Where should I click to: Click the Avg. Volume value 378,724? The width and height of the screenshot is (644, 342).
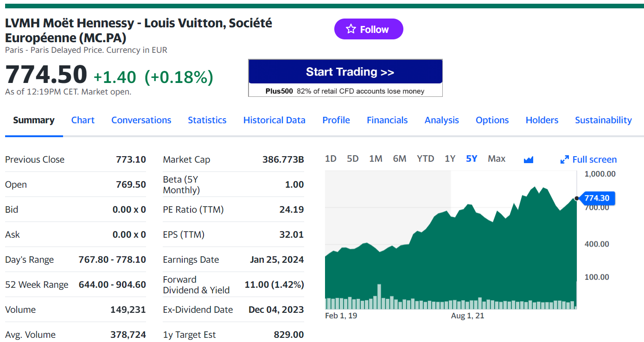[x=128, y=335]
